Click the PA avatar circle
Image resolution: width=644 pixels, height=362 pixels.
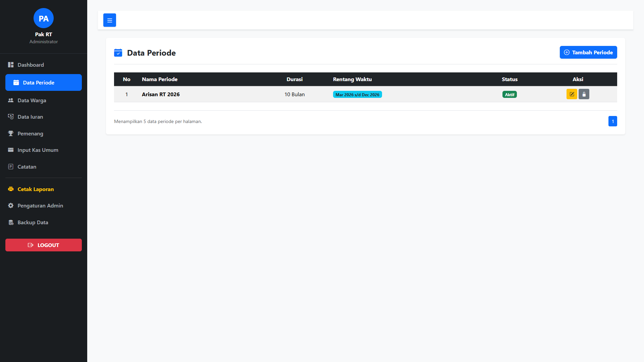click(44, 18)
